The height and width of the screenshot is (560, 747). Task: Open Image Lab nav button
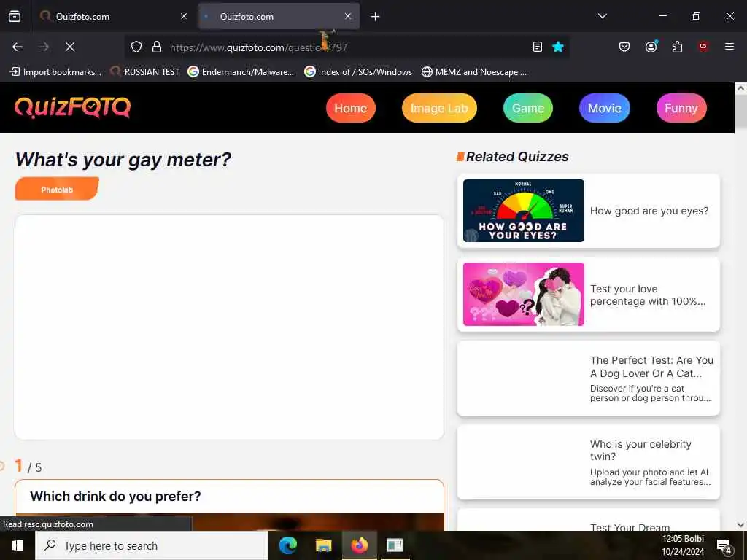point(439,108)
